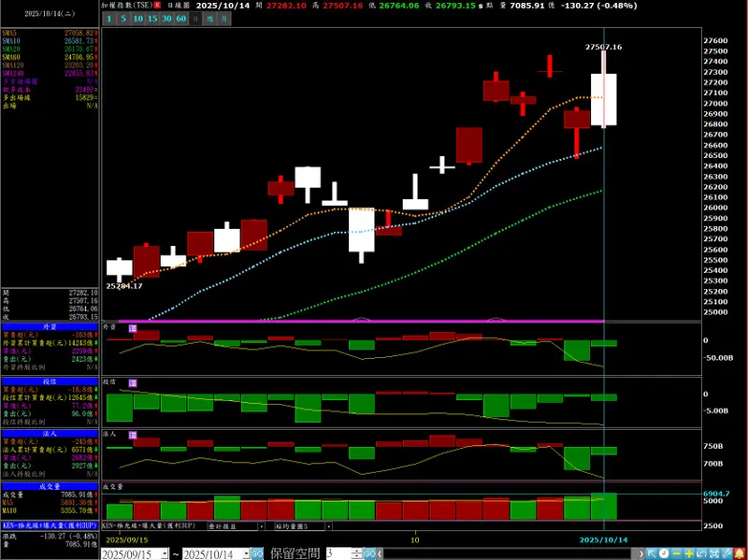748x560 pixels.
Task: Click the yellow minus zoom-out icon
Action: point(676,553)
